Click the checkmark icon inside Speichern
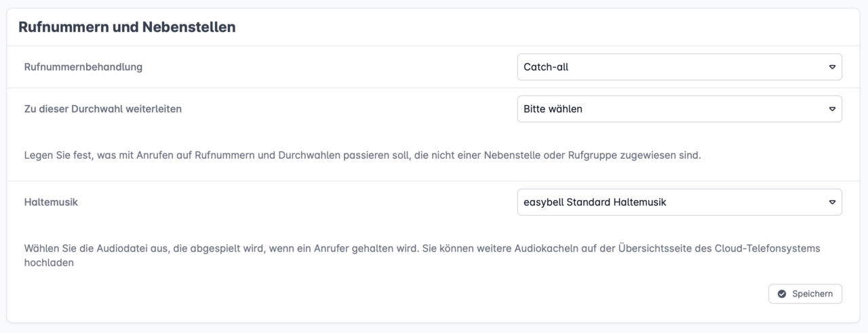Viewport: 868px width, 333px height. point(782,294)
